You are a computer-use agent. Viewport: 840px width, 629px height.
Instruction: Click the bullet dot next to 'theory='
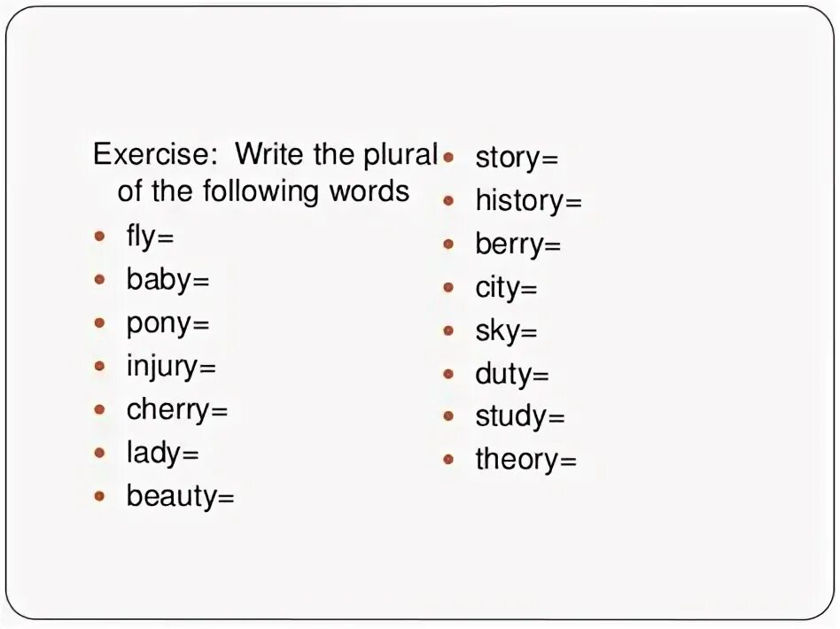click(x=448, y=459)
